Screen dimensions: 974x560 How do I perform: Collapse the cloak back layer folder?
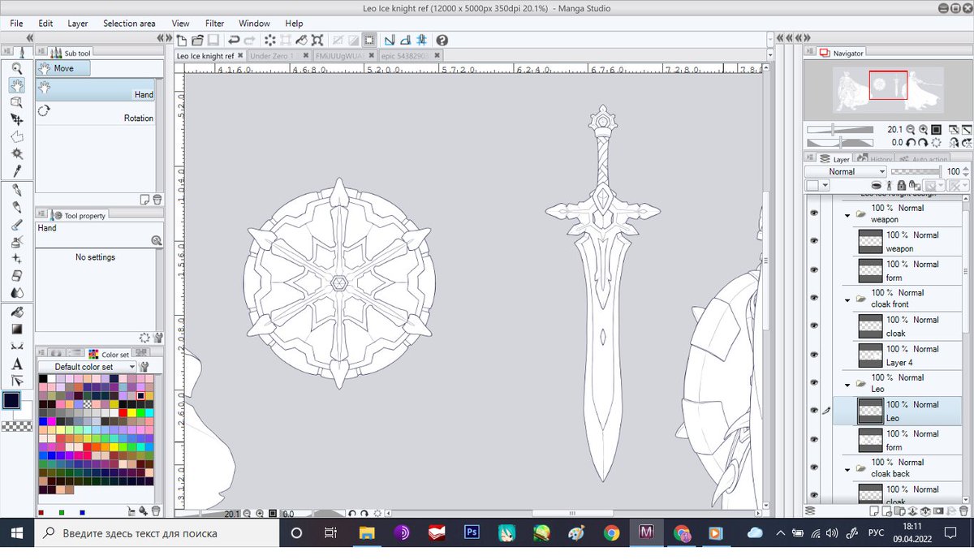847,469
